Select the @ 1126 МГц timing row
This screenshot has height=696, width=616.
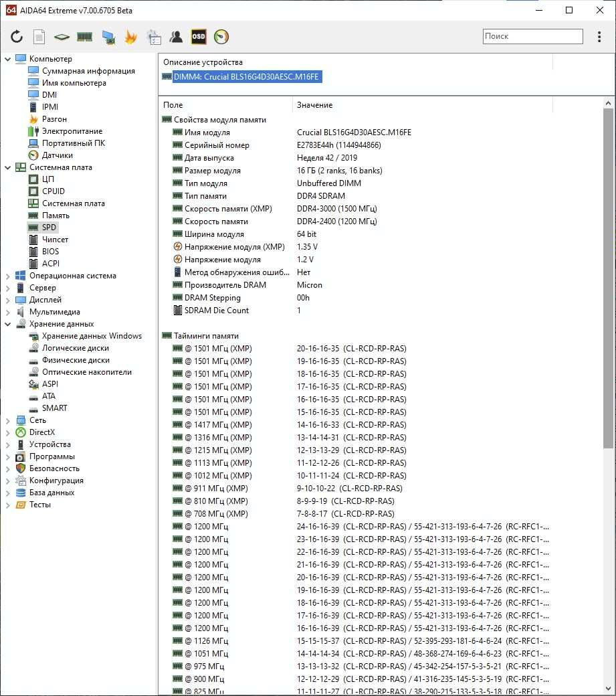[x=356, y=641]
